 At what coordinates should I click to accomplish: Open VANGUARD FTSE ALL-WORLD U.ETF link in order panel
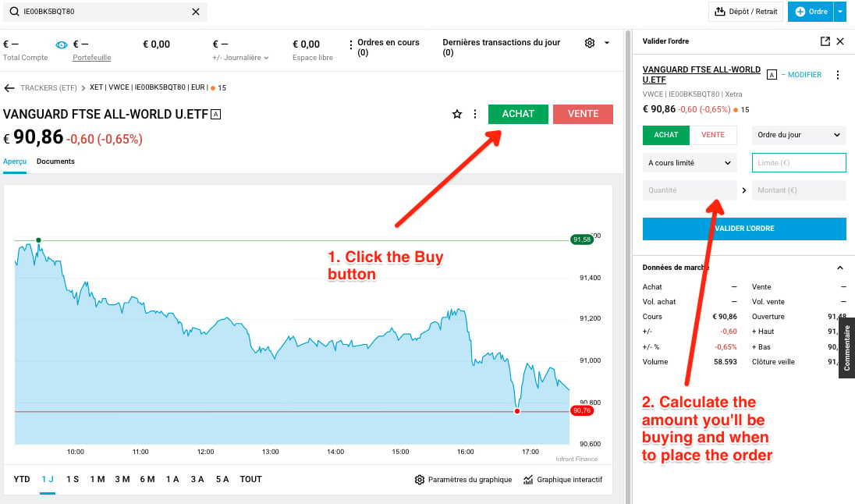701,75
